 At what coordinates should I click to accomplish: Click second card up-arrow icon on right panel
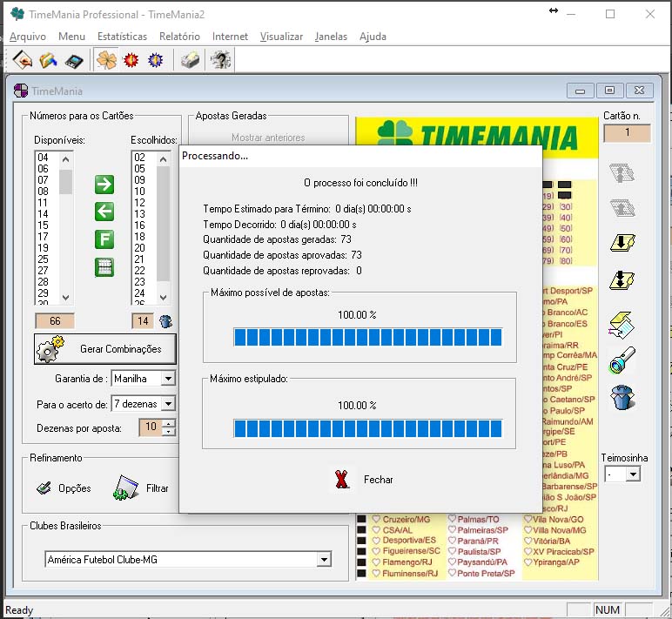[622, 208]
